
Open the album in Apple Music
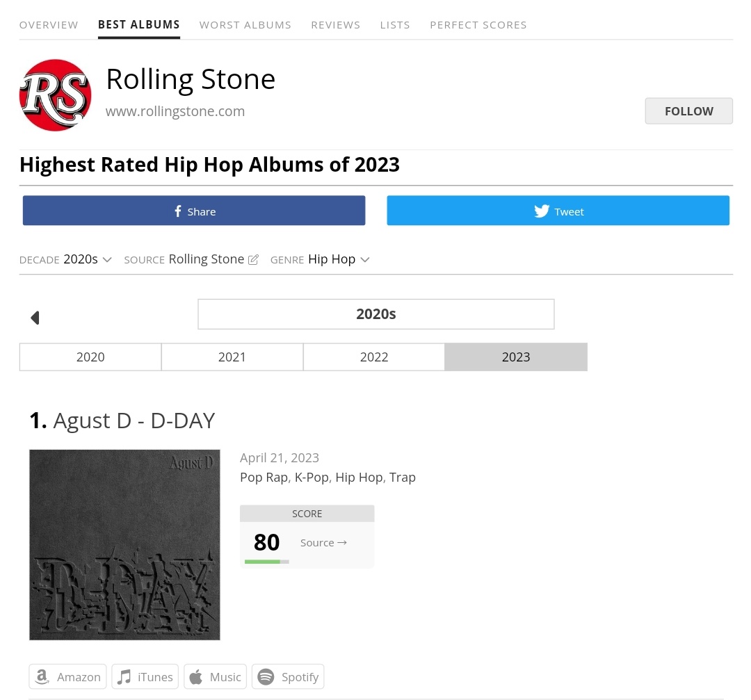(x=215, y=676)
